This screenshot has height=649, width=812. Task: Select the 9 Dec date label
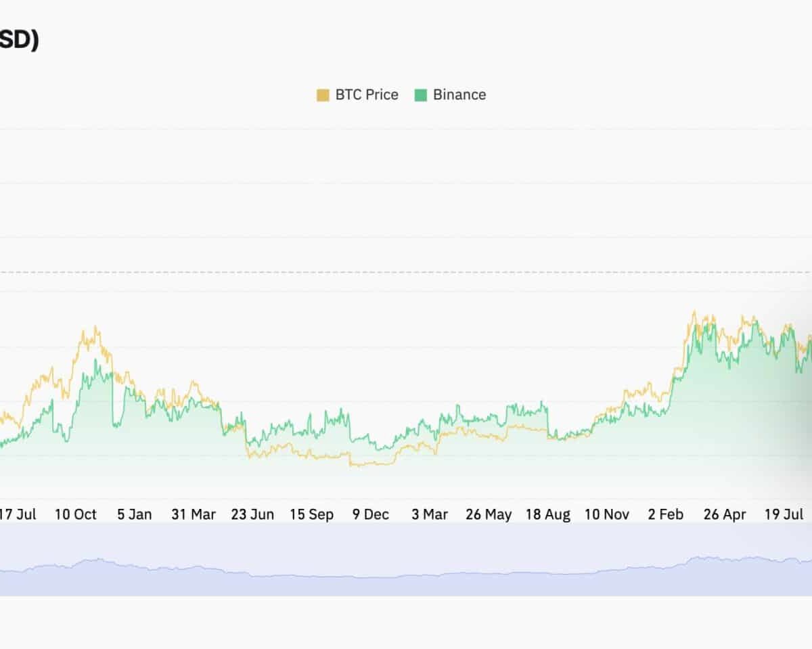point(371,514)
